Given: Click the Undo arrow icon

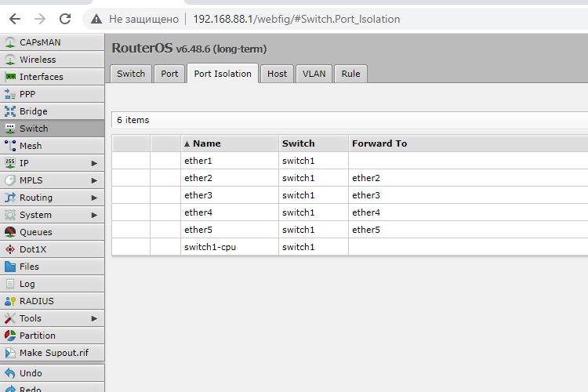Looking at the screenshot, I should (10, 373).
